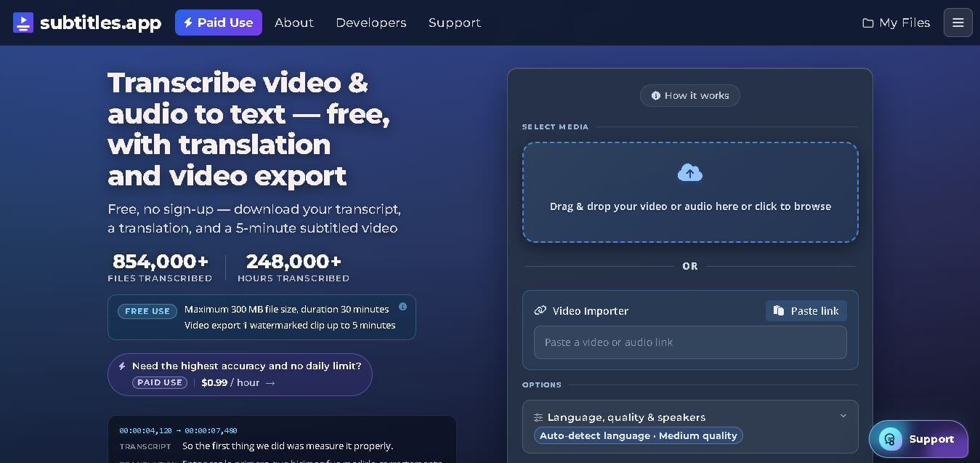Click the cloud upload icon
The image size is (980, 463).
(690, 173)
